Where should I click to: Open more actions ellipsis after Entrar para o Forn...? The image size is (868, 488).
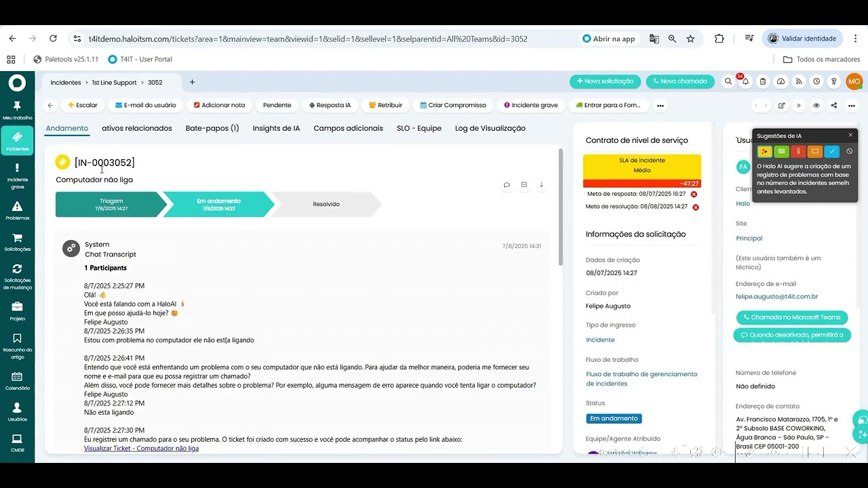[660, 106]
